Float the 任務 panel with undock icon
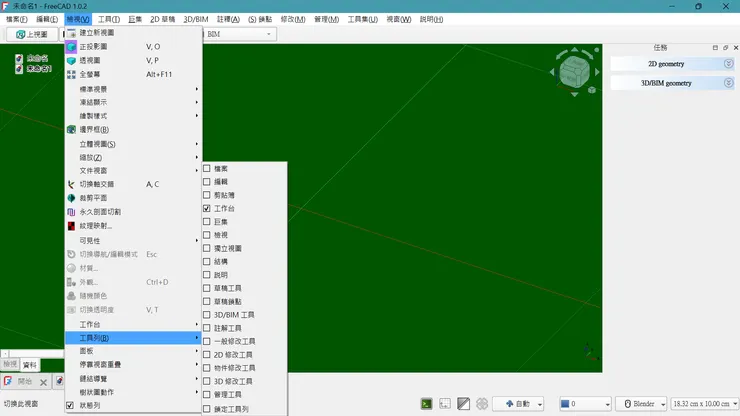Image resolution: width=740 pixels, height=416 pixels. click(725, 48)
